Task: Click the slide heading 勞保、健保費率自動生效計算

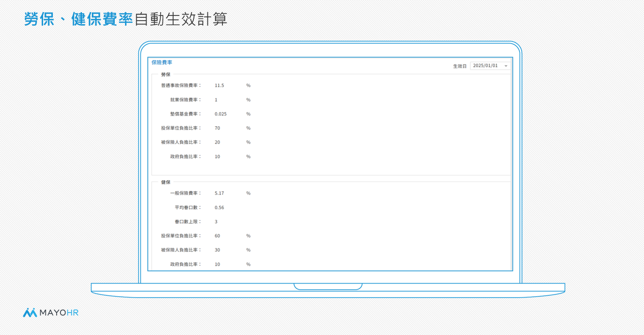Action: click(x=126, y=19)
